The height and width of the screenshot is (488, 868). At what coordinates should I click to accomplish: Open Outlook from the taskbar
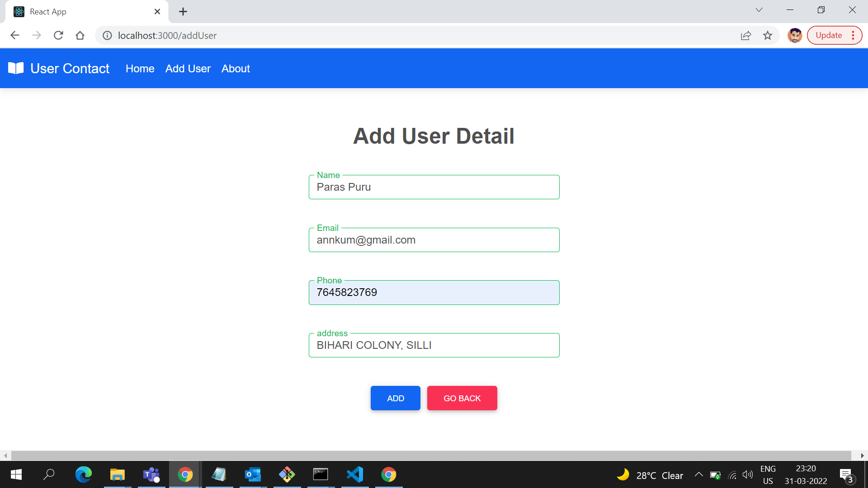point(253,474)
